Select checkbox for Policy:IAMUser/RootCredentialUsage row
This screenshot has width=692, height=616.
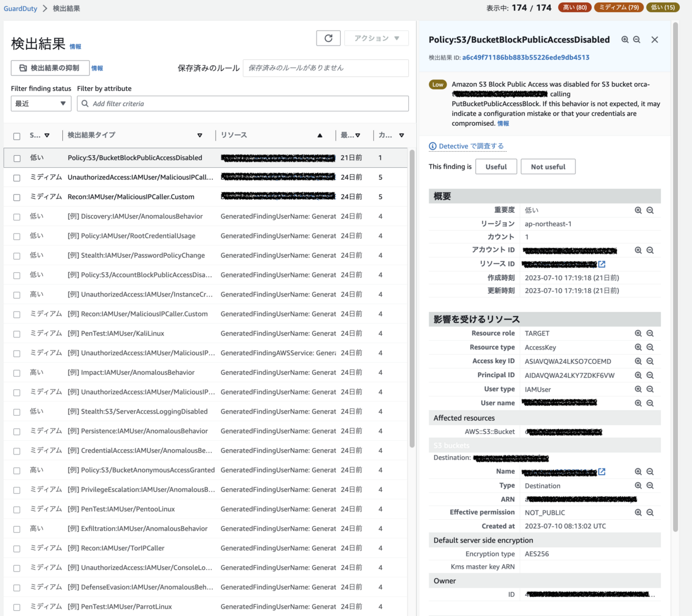(17, 236)
